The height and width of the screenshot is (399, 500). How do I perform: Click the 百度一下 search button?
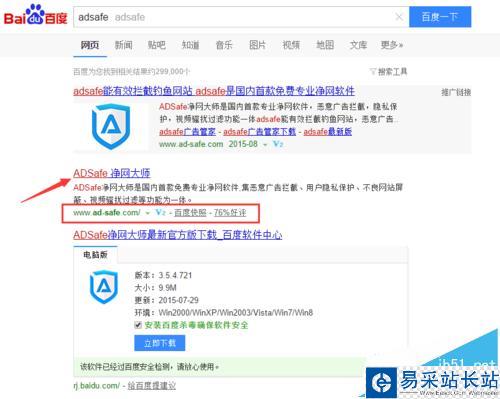[x=440, y=17]
